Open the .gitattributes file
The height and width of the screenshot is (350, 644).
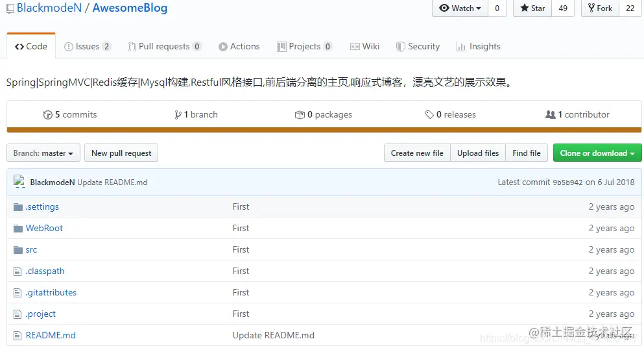point(51,292)
